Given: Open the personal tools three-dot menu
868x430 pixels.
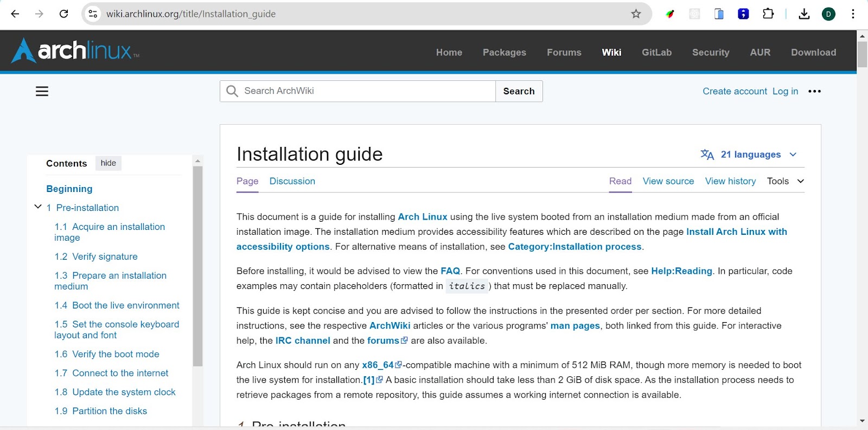Looking at the screenshot, I should tap(814, 91).
